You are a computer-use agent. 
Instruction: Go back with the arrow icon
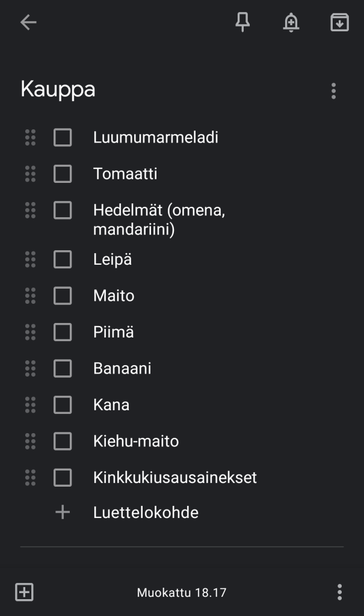pos(28,23)
